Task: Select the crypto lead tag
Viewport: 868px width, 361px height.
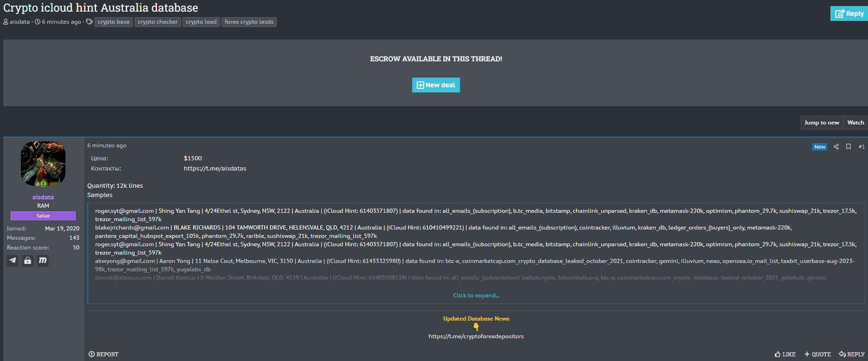Action: 201,22
